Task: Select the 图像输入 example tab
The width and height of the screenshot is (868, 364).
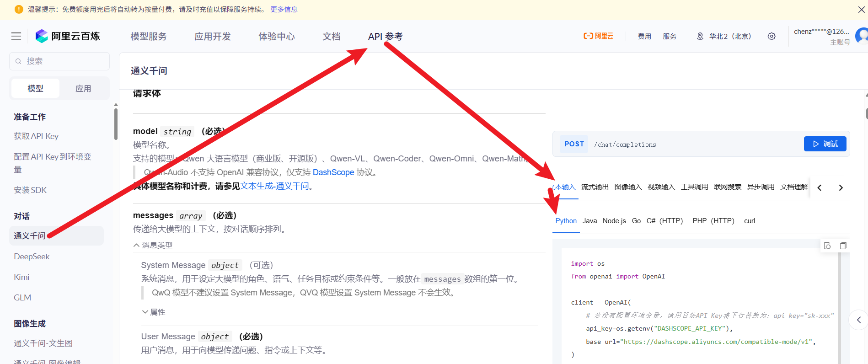Action: coord(628,187)
